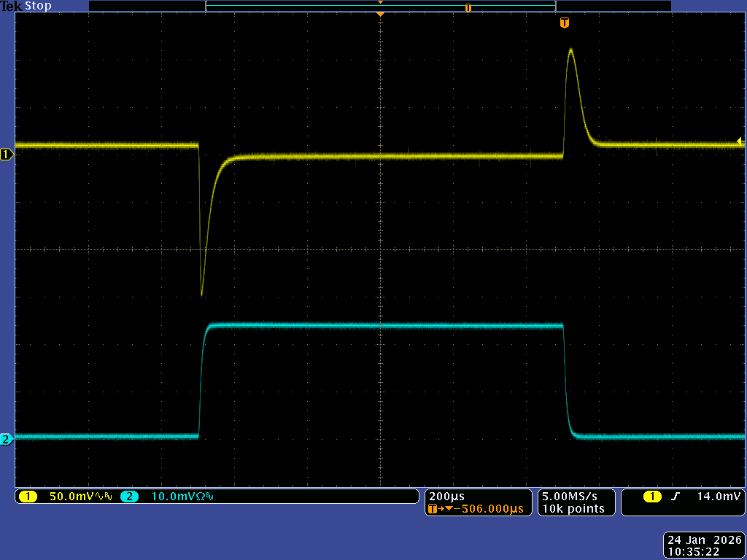The width and height of the screenshot is (747, 560).
Task: Click the Stop acquisition status
Action: [x=38, y=6]
